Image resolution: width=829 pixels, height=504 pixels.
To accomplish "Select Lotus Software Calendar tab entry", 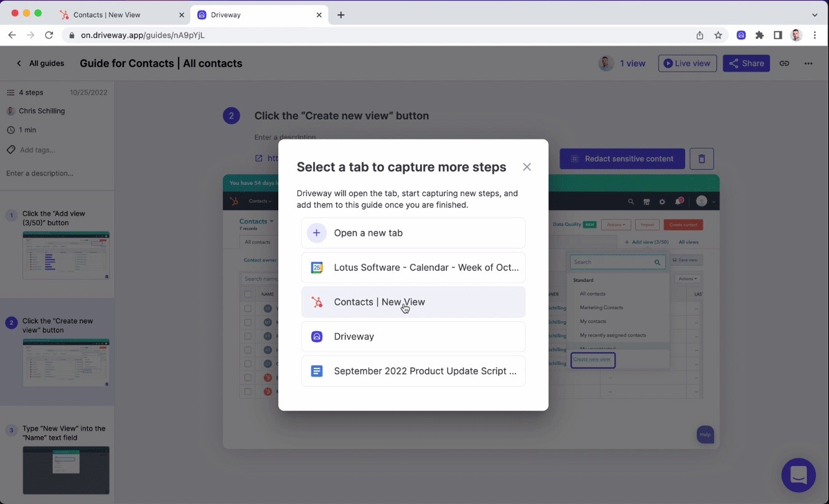I will (413, 268).
